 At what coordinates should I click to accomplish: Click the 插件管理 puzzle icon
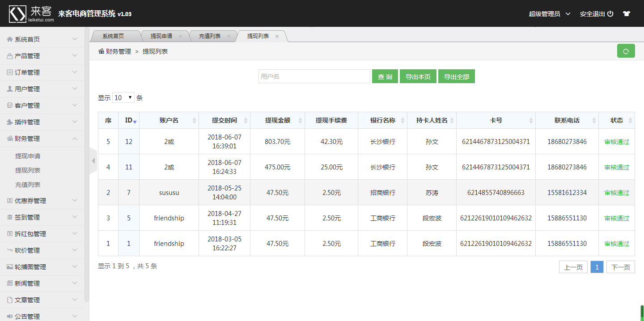(x=10, y=122)
